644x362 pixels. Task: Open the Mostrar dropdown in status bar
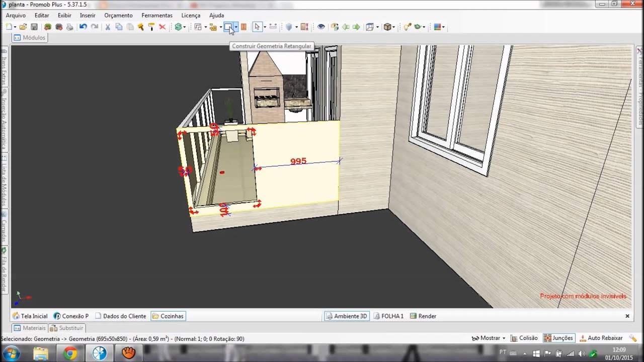(489, 338)
